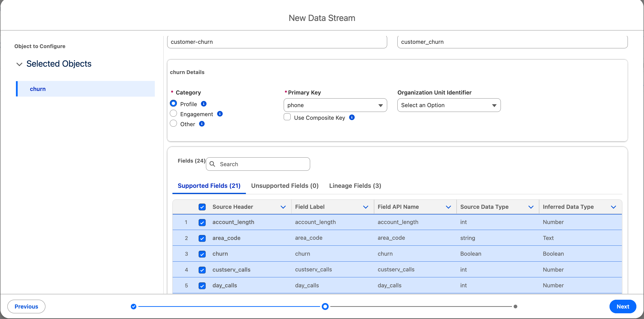644x319 pixels.
Task: Click the search magnifier icon in Fields
Action: [x=212, y=164]
